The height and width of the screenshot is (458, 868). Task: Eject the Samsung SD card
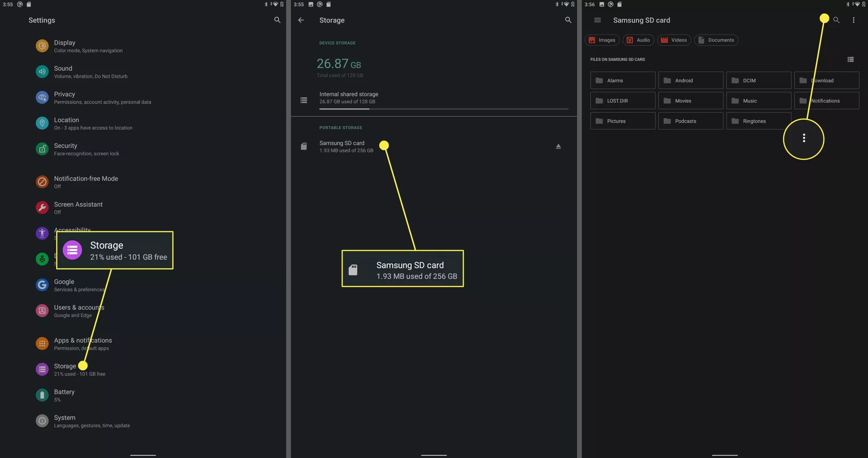point(559,146)
